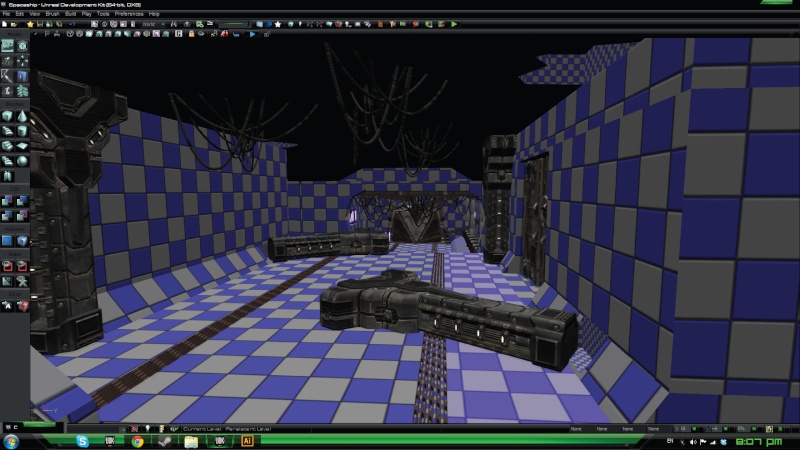This screenshot has width=800, height=450.
Task: Adjust the green slider in top toolbar
Action: (x=234, y=24)
